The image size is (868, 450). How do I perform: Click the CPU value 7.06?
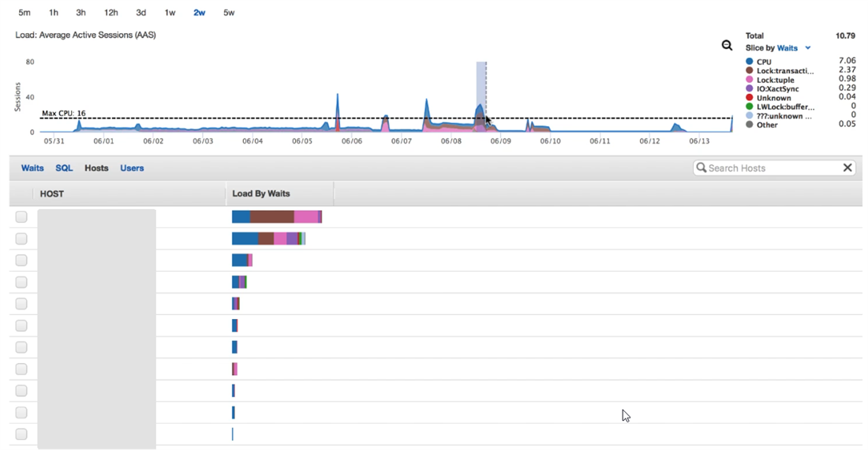(847, 60)
